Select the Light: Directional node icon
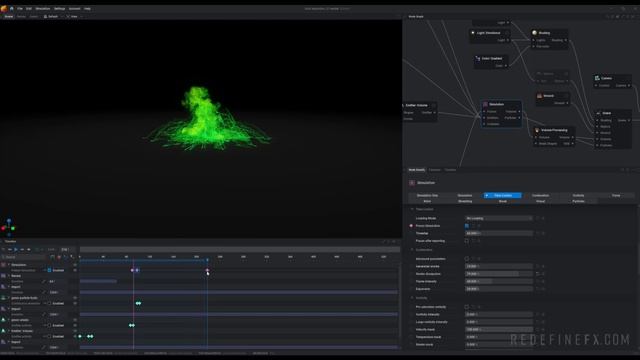 pos(473,33)
